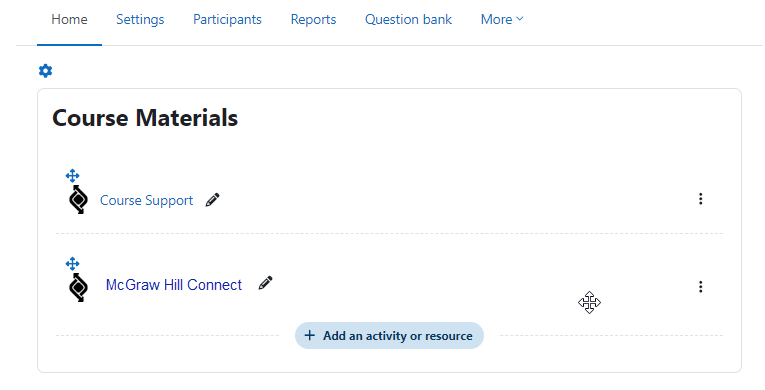This screenshot has width=765, height=390.
Task: Expand the More dropdown menu
Action: pos(502,20)
